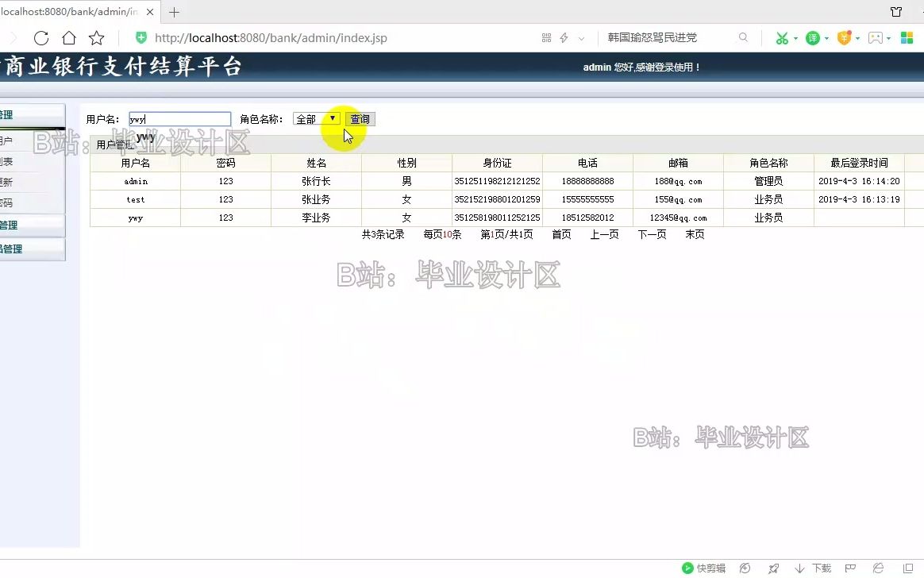
Task: Click the 查询 search button
Action: (x=359, y=118)
